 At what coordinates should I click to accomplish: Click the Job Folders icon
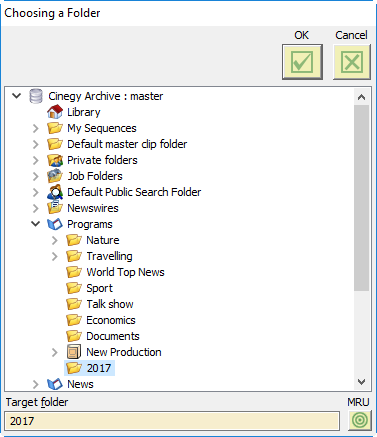tap(55, 176)
